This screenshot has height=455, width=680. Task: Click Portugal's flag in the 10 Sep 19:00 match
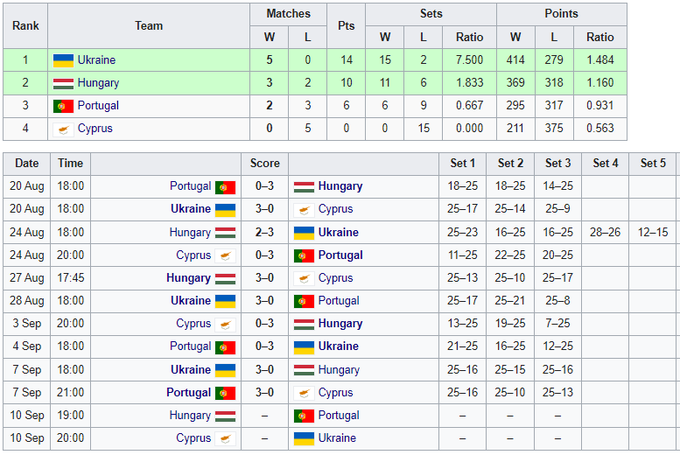tap(304, 416)
